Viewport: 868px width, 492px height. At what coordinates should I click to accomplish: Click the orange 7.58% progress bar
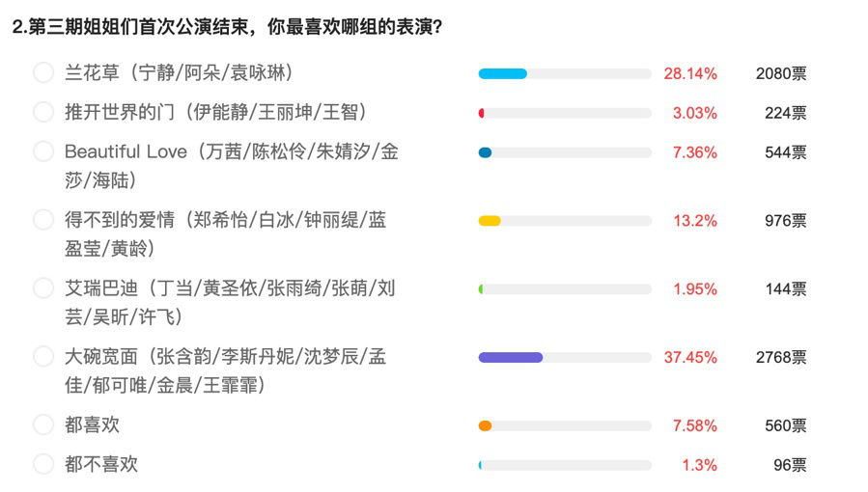tap(565, 425)
